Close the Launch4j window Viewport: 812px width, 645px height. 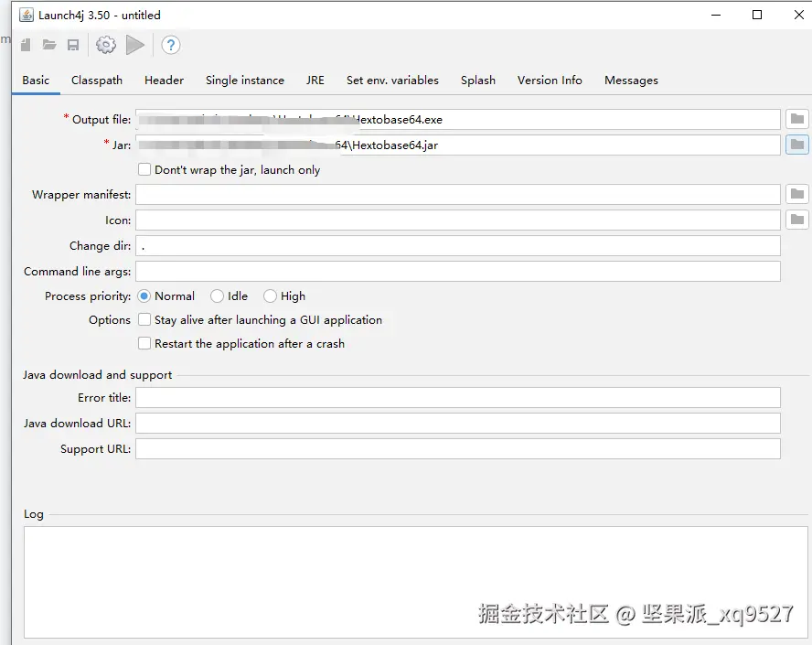(798, 15)
